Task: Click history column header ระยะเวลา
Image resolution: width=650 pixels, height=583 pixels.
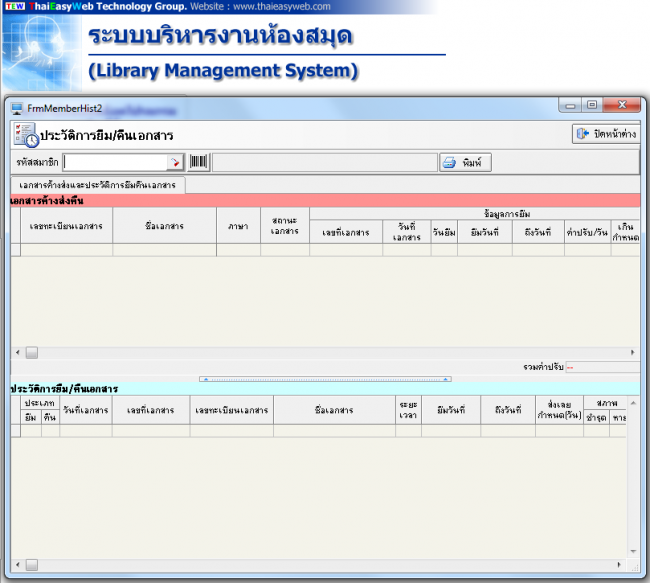Action: pos(408,410)
